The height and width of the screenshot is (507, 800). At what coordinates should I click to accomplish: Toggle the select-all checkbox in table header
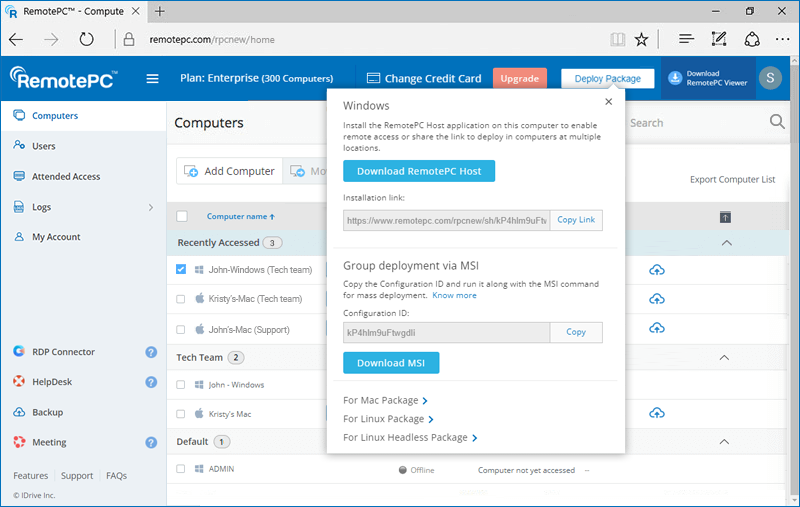tap(182, 216)
